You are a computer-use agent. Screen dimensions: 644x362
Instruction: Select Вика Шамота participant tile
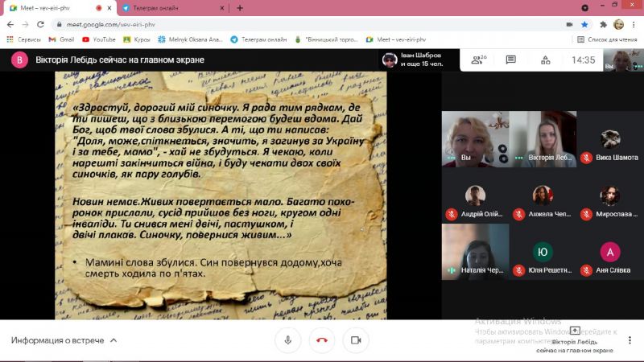coord(610,139)
